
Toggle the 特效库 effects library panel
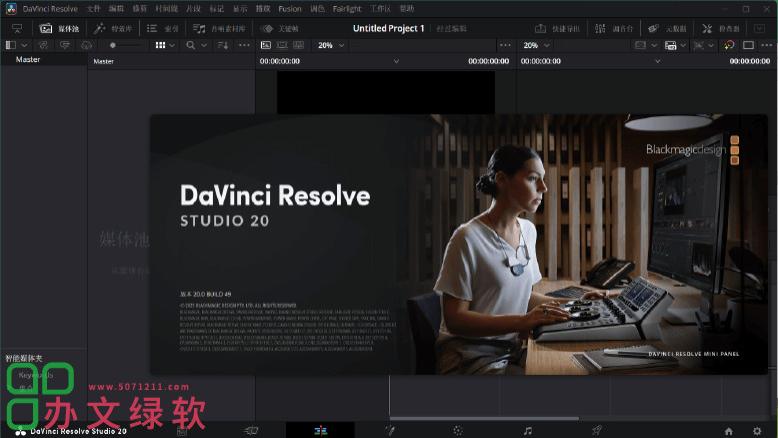pyautogui.click(x=114, y=29)
